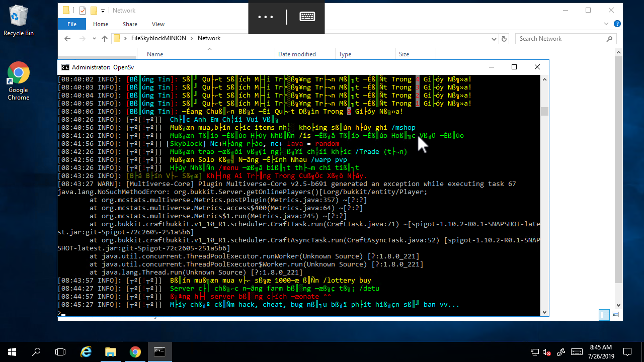The image size is (644, 362).
Task: Open the remote session keyboard icon
Action: [307, 17]
